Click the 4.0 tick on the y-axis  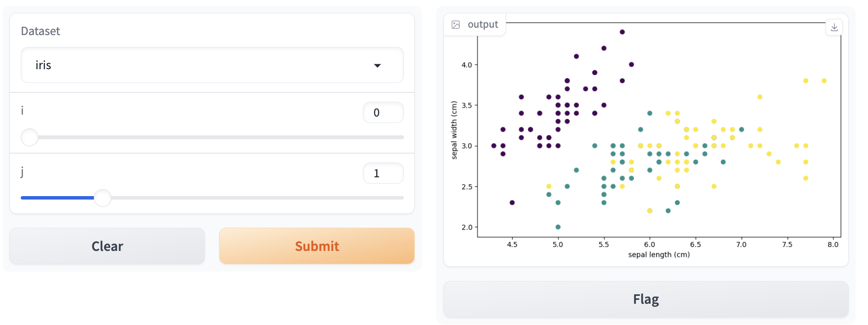[467, 65]
